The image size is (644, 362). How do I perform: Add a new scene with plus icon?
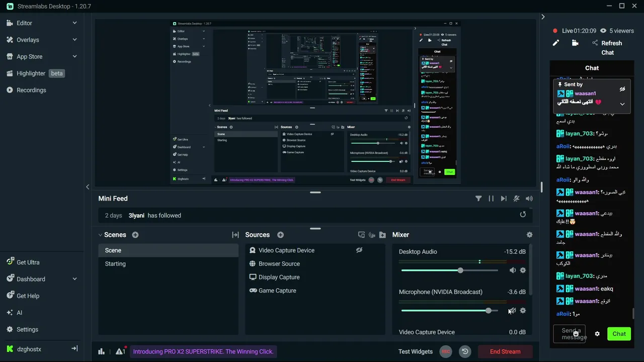point(135,235)
